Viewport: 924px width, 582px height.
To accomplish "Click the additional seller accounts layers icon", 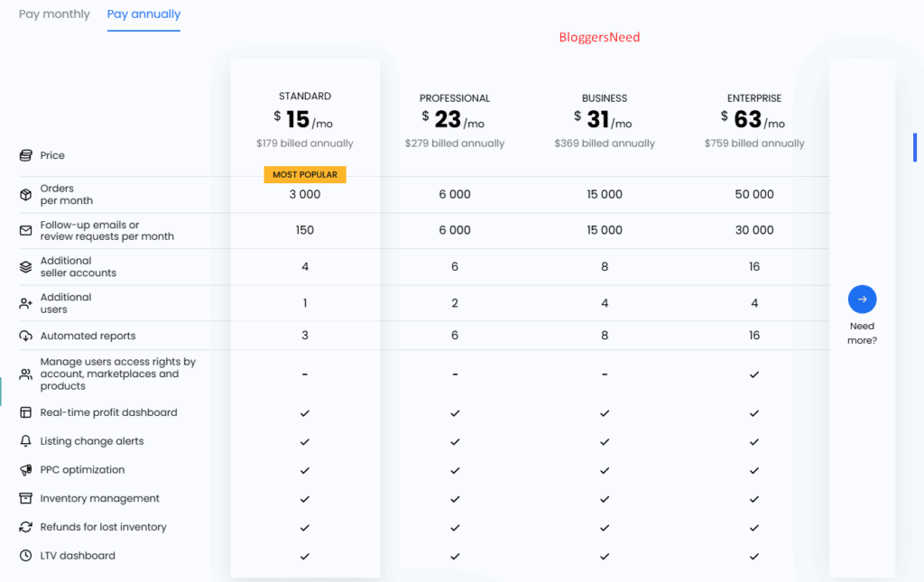I will coord(25,267).
